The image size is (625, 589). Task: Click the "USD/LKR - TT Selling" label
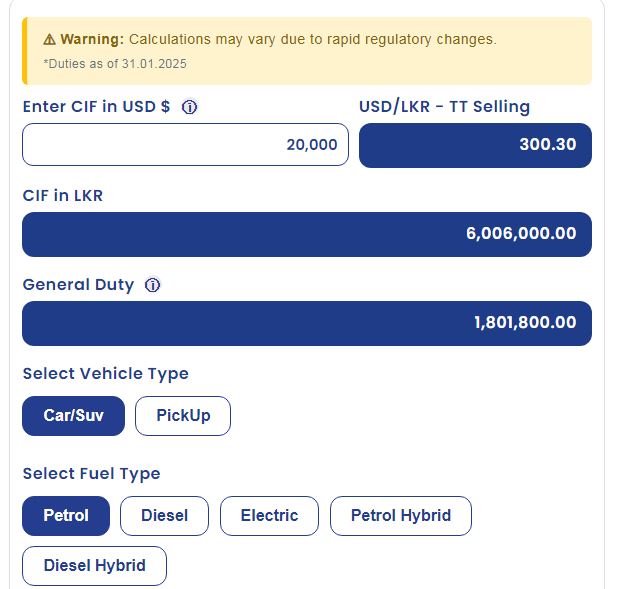(444, 107)
